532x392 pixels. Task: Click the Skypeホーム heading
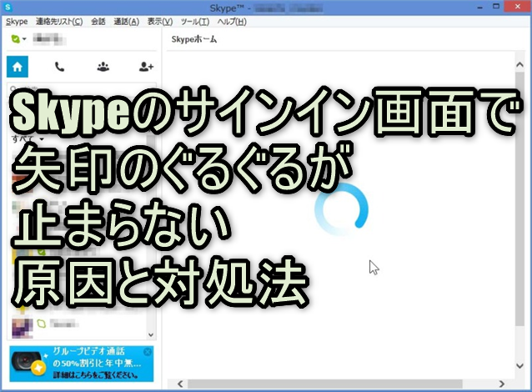[194, 39]
